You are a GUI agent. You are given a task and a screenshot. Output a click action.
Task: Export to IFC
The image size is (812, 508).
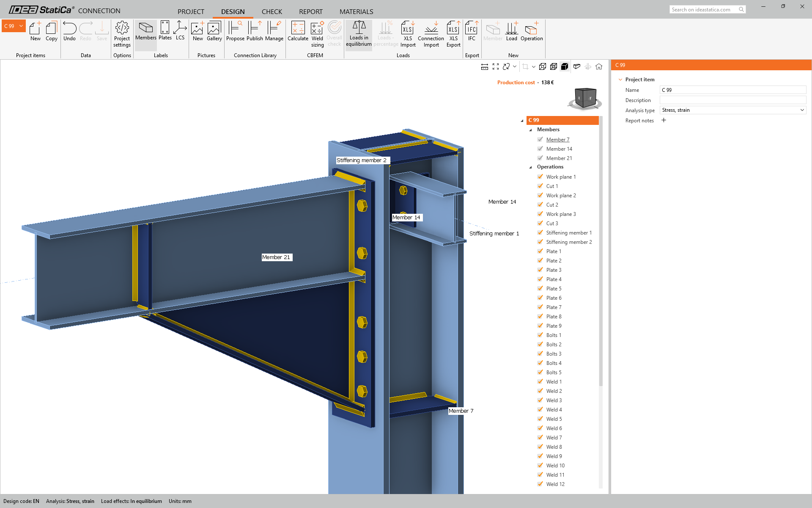pos(472,31)
